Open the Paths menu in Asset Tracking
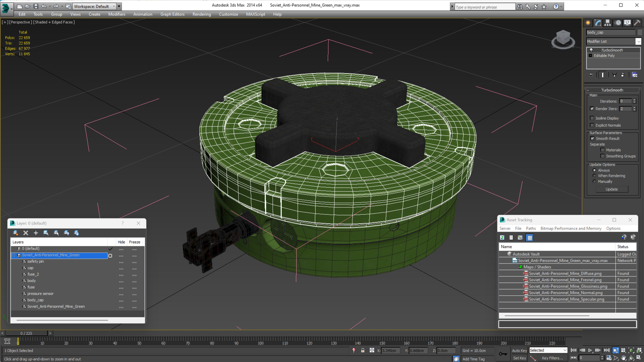 (530, 228)
